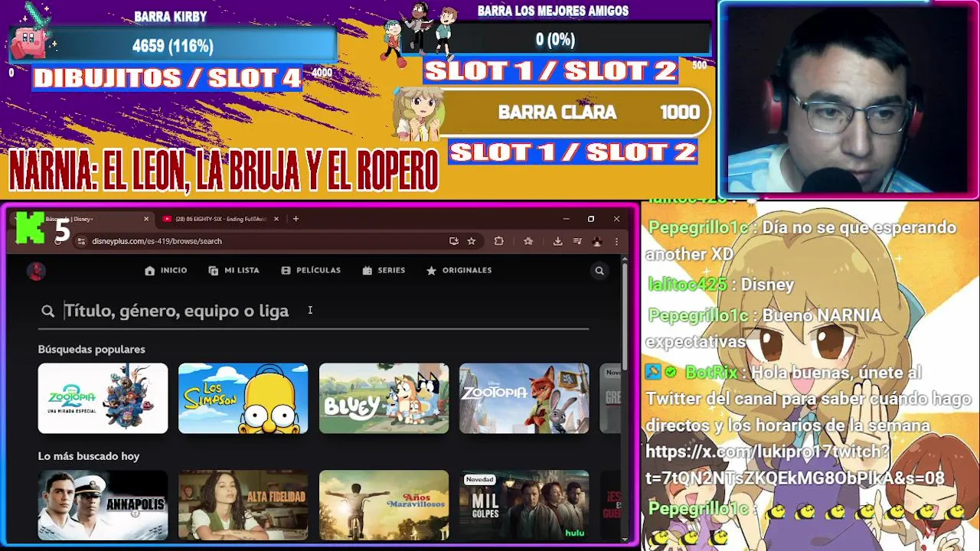Click the disneyplus.com address bar URL
Screen dimensions: 980x551
tap(157, 241)
